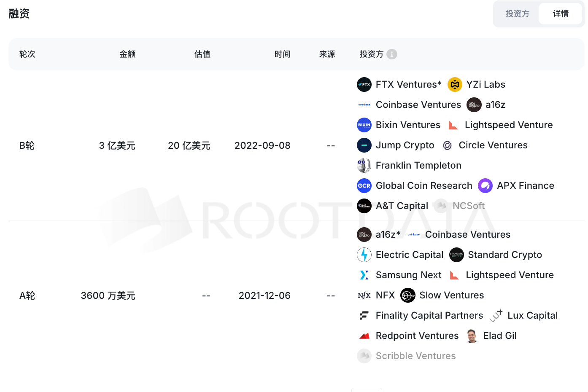Open the Standard Crypto investor link

[x=504, y=255]
